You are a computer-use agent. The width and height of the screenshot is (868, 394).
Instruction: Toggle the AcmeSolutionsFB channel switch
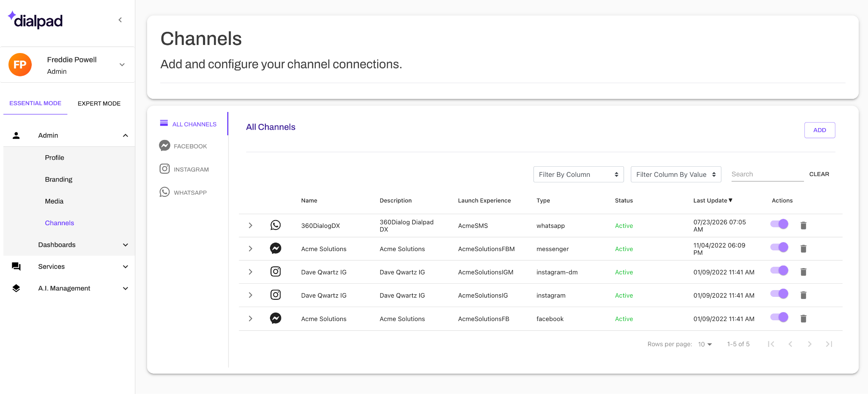[x=779, y=317]
